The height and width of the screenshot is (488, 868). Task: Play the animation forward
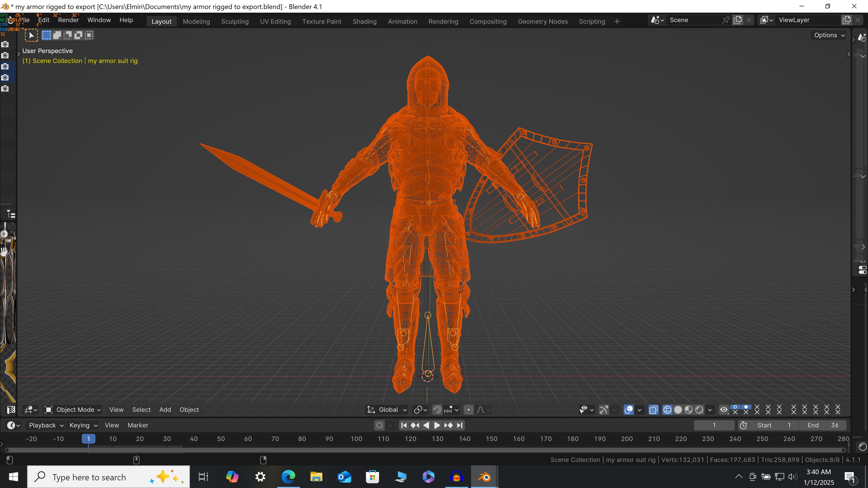pos(437,425)
